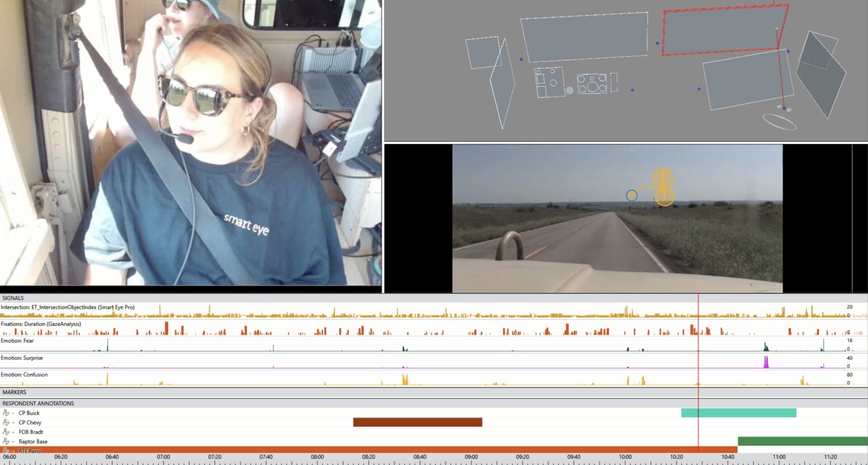Expand the RTE Reno annotation row
This screenshot has height=465, width=868.
coord(14,451)
